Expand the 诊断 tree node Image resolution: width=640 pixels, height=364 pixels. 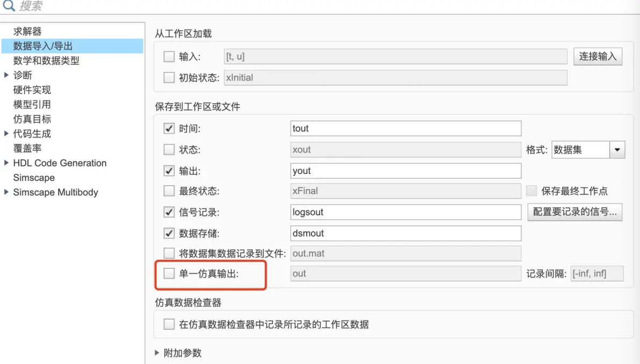pos(6,75)
